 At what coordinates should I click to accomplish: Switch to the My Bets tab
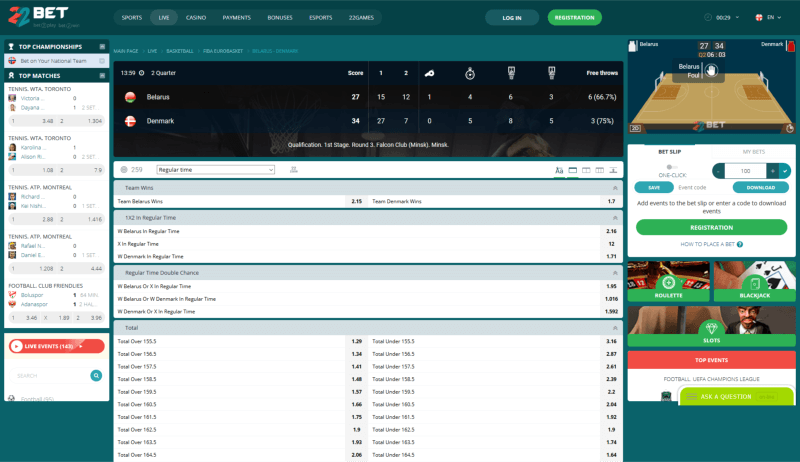754,152
